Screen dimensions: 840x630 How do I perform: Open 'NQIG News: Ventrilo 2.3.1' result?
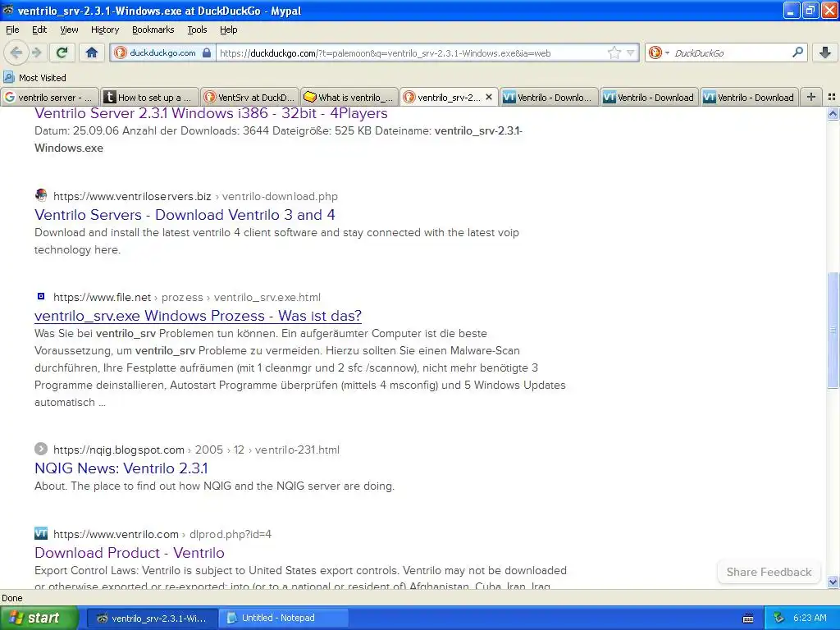point(121,468)
